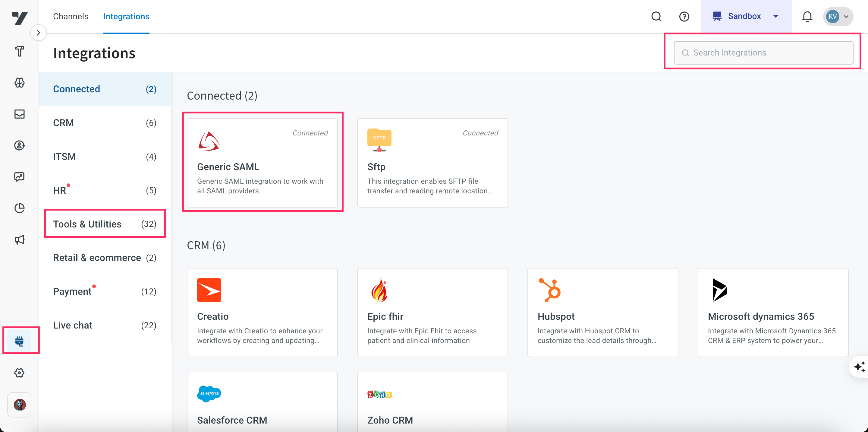Click the Hubspot sprocket logo
This screenshot has height=432, width=868.
[x=549, y=290]
